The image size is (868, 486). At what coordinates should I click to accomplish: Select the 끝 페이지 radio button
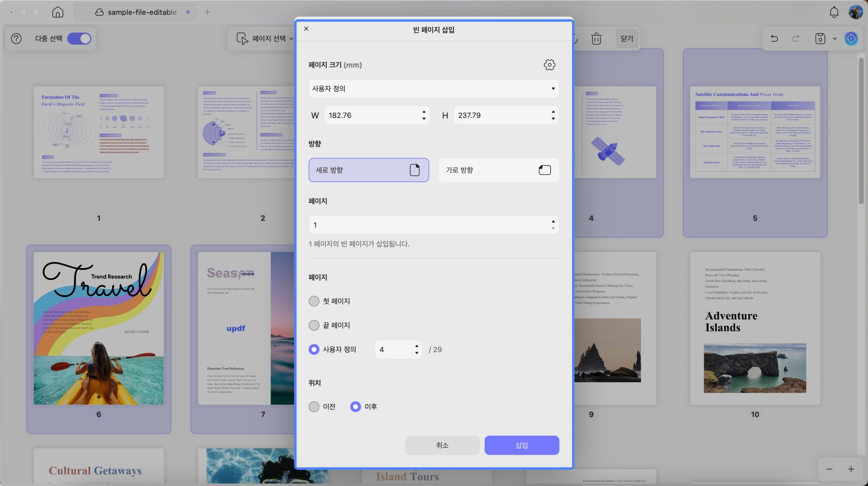point(314,325)
